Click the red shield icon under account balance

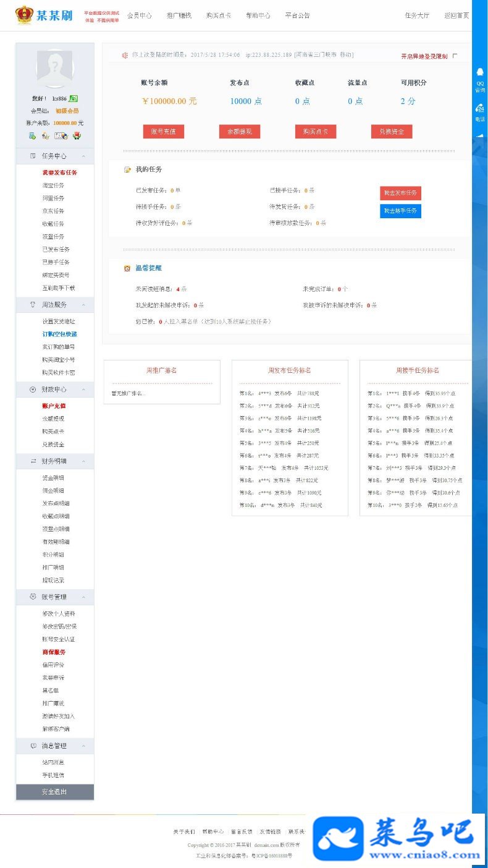[x=77, y=136]
